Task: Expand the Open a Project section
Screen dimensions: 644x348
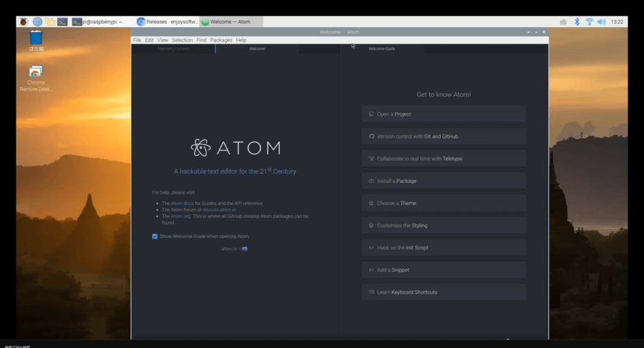Action: point(443,114)
